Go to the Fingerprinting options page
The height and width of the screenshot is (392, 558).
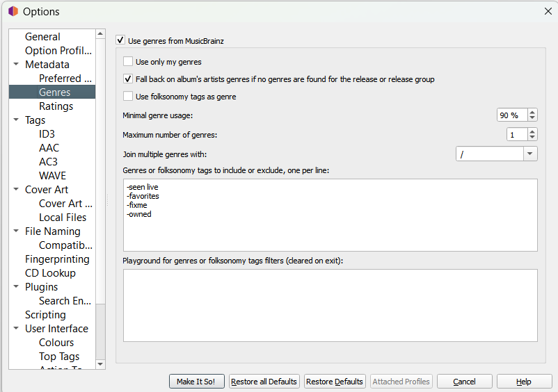tap(57, 259)
